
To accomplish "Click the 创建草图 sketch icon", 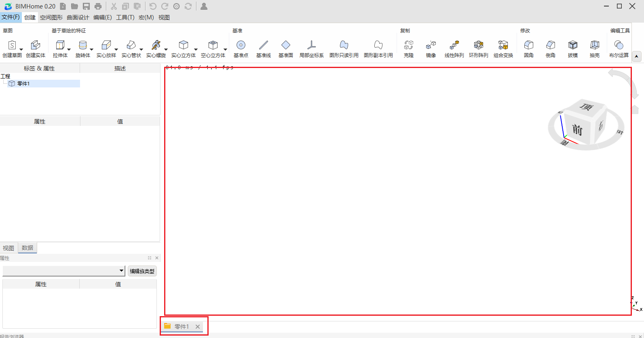I will pos(12,45).
